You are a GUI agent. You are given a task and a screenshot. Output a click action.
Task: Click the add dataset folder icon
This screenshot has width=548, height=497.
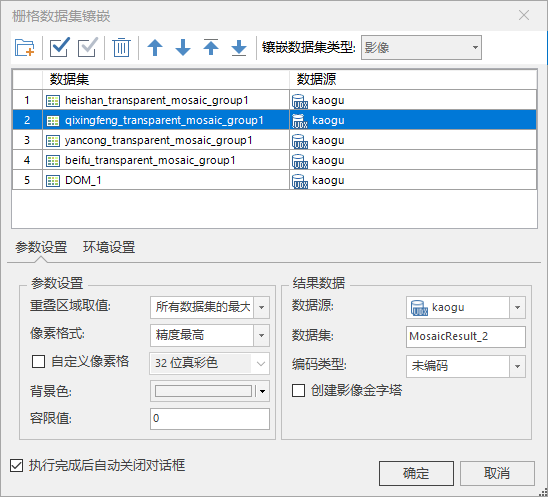(x=24, y=48)
